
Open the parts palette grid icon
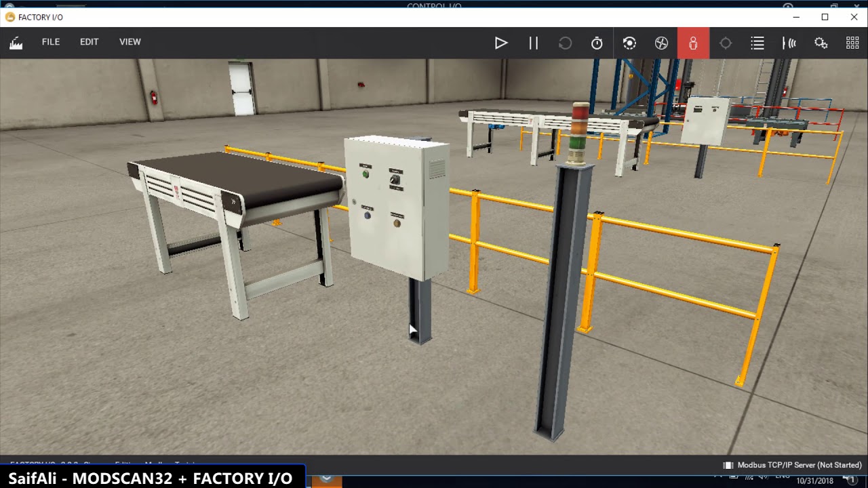point(852,43)
